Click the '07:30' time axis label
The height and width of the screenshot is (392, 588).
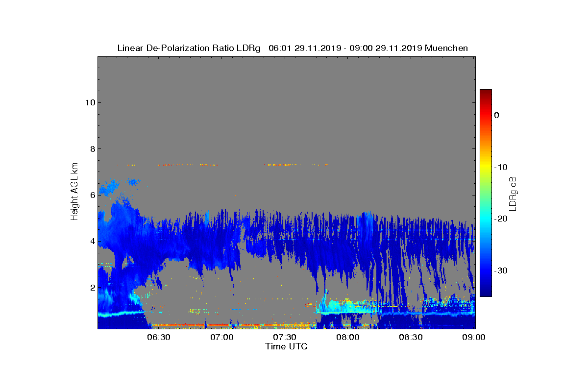tap(285, 338)
